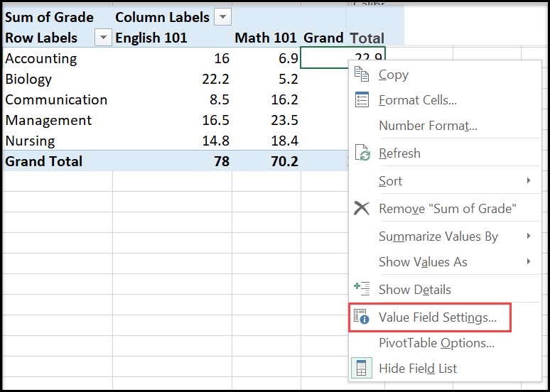Choose Copy from the context menu
Screen dimensions: 550x392
(x=446, y=75)
